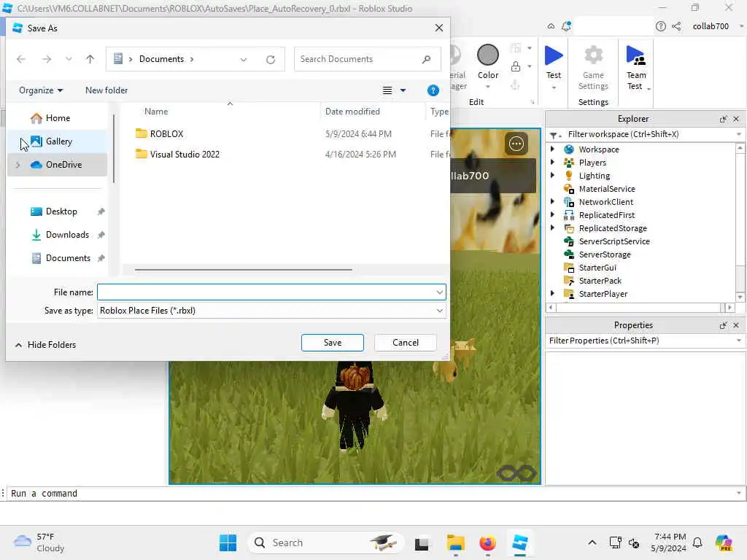The height and width of the screenshot is (560, 747).
Task: Open the Color dropdown arrow
Action: click(488, 87)
